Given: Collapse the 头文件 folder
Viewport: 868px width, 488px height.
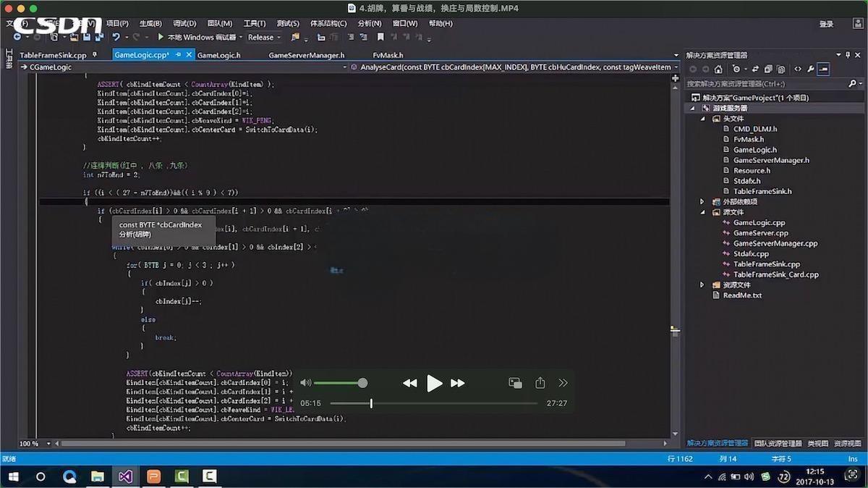Looking at the screenshot, I should point(702,119).
